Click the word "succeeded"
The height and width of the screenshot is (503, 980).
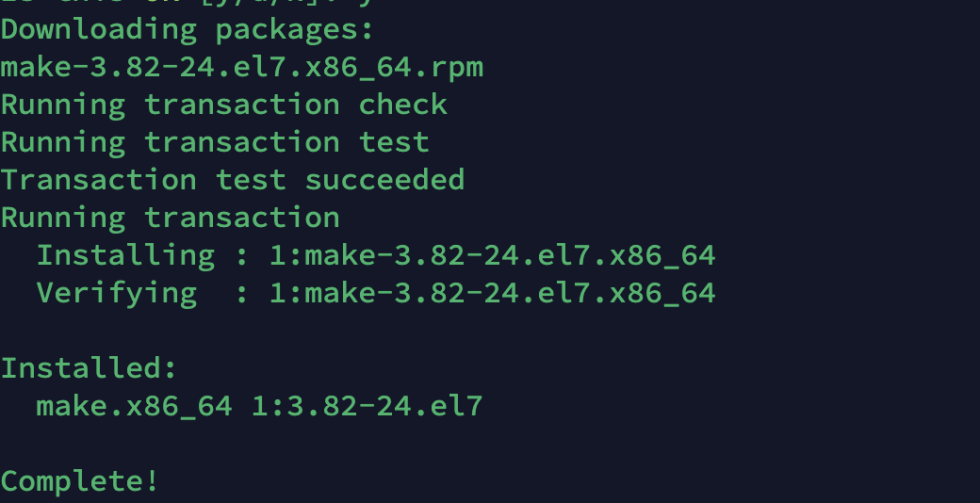[x=384, y=180]
